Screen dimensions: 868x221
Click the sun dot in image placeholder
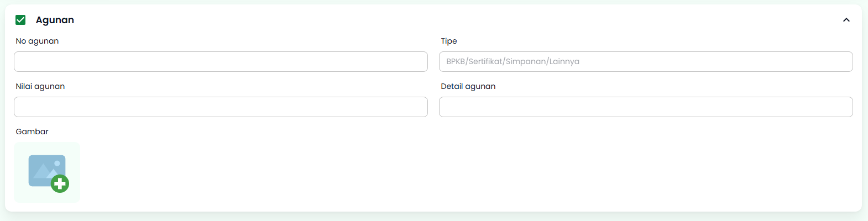point(57,164)
